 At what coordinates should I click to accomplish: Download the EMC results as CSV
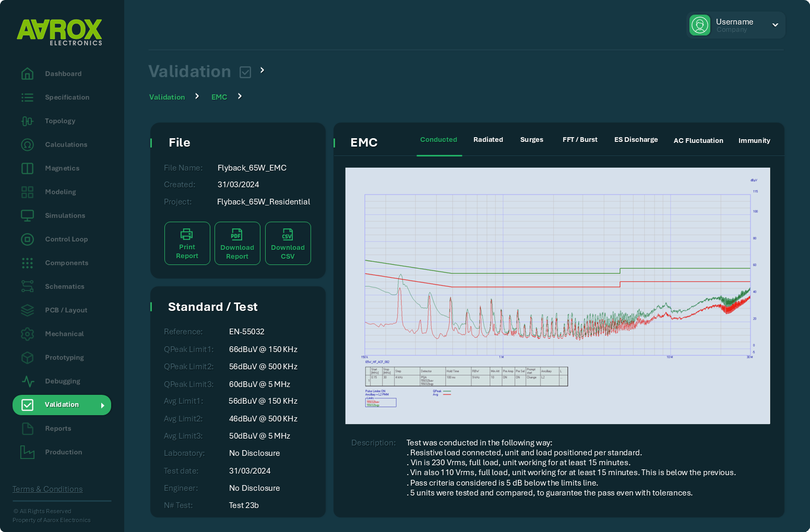click(x=288, y=243)
